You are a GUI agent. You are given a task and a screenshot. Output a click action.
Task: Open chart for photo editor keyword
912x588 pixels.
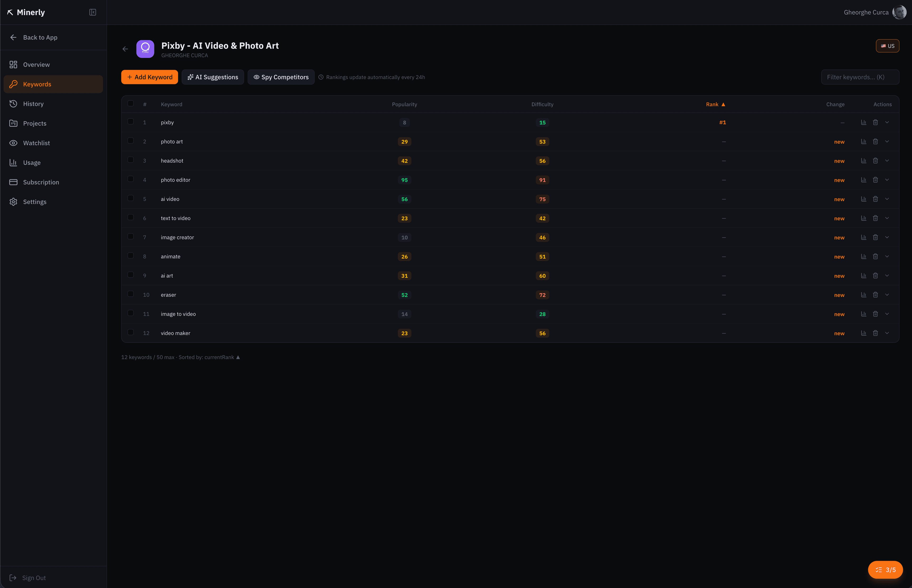coord(864,180)
